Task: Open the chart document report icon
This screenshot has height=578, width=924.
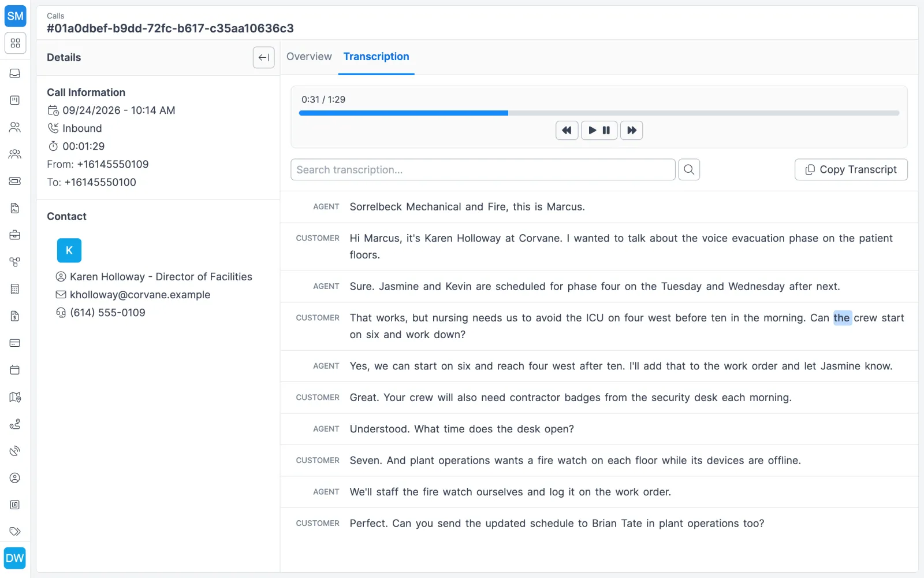Action: click(15, 208)
